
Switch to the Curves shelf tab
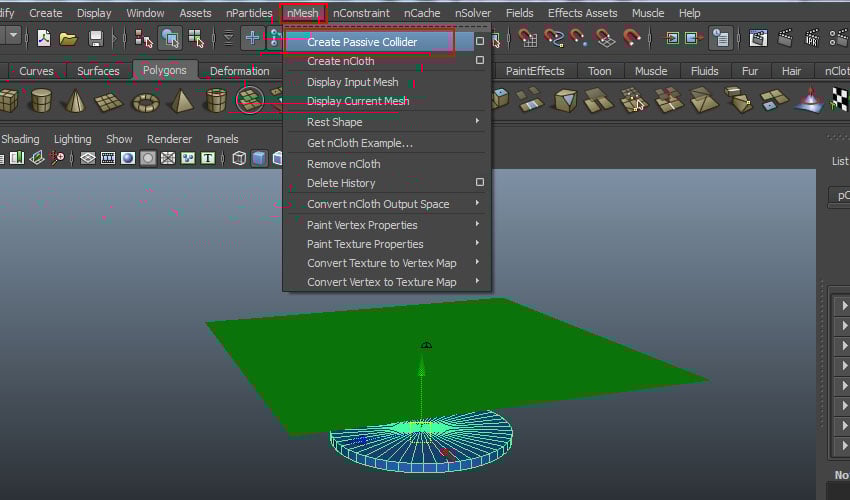click(36, 71)
